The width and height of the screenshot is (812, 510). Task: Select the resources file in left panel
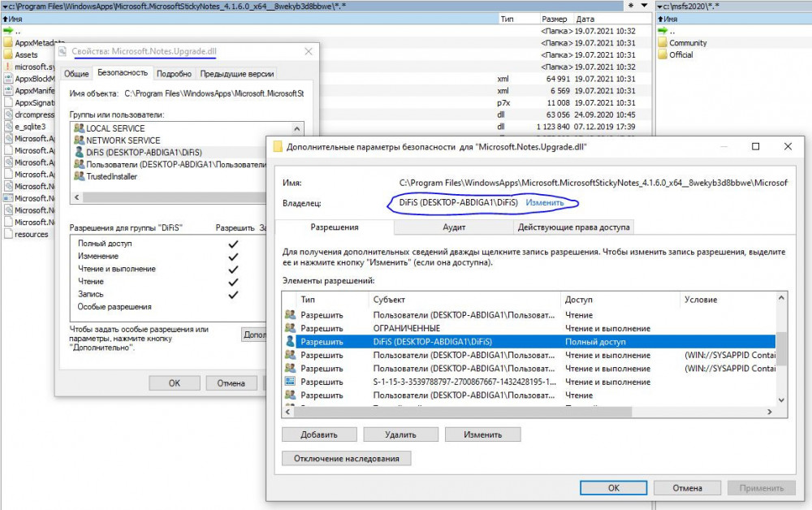pyautogui.click(x=31, y=235)
